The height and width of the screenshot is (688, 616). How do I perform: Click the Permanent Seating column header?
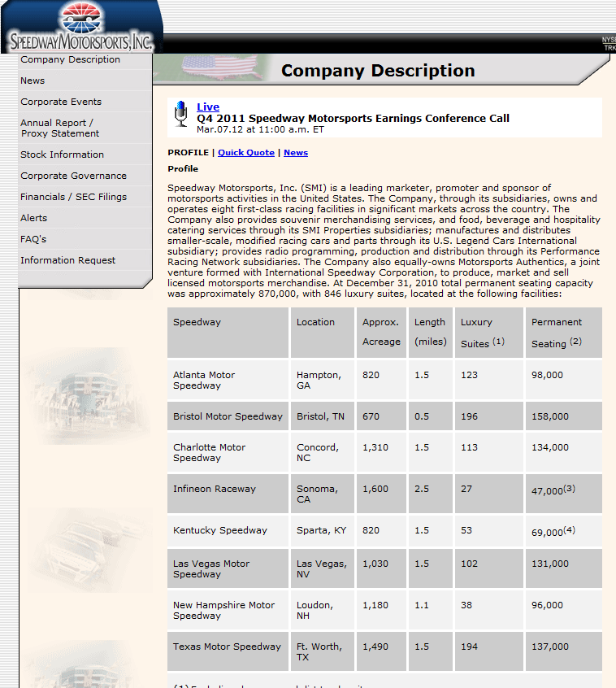pyautogui.click(x=564, y=332)
